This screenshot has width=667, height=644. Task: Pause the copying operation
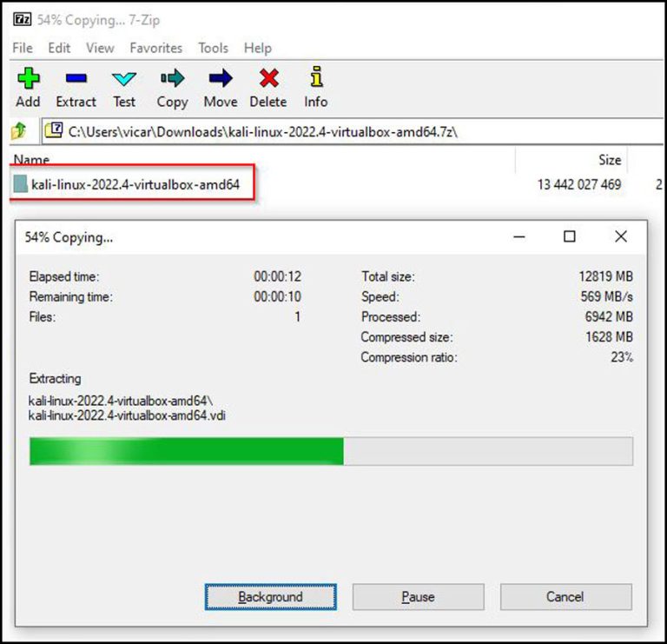coord(418,597)
